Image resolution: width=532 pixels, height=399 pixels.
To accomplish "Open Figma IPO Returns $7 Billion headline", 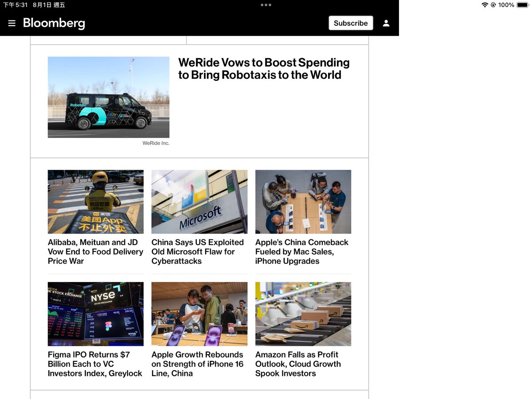I will [95, 364].
